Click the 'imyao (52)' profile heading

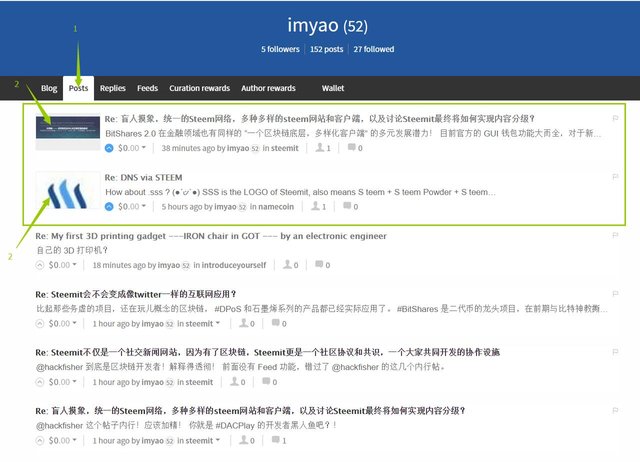point(327,25)
